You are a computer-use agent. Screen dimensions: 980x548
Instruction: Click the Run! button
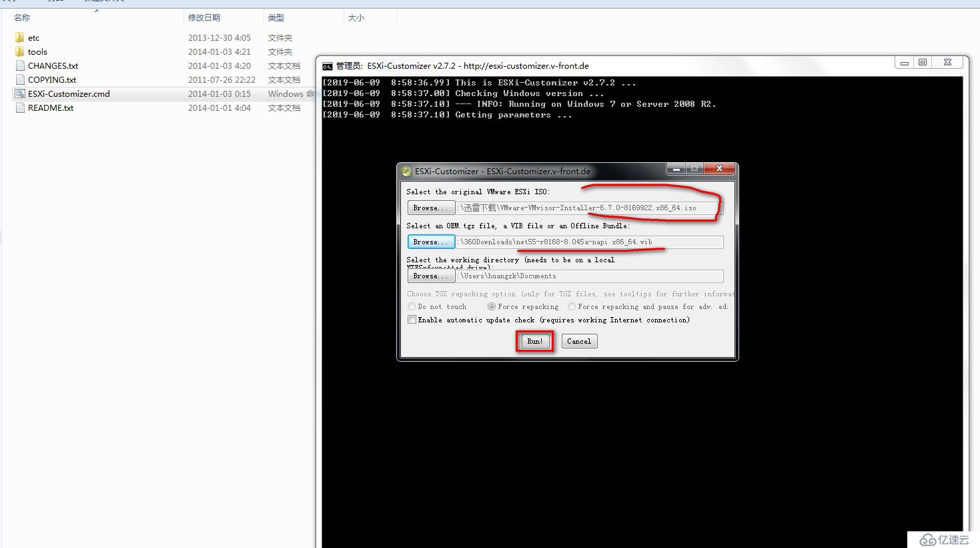534,341
